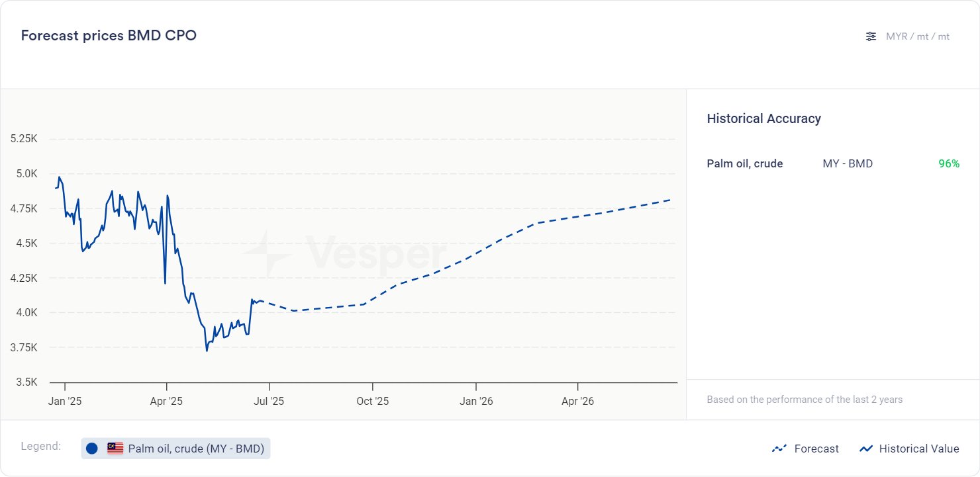Click the Forecast dashed line icon
The image size is (980, 477).
779,449
